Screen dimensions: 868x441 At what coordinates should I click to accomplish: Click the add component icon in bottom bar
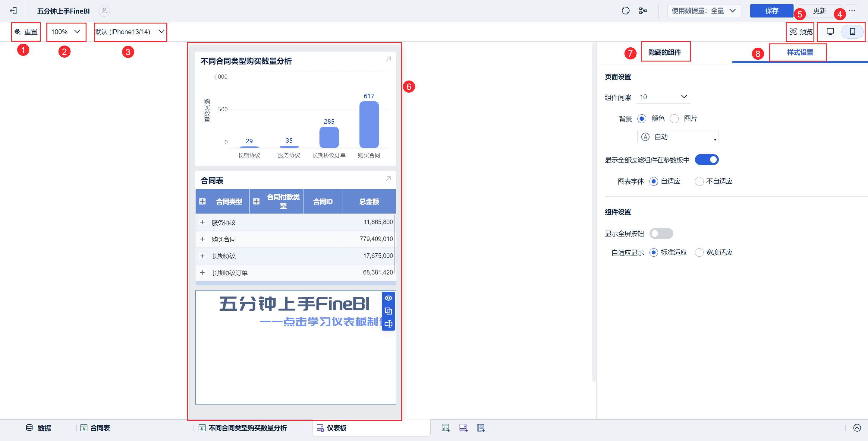pos(445,428)
